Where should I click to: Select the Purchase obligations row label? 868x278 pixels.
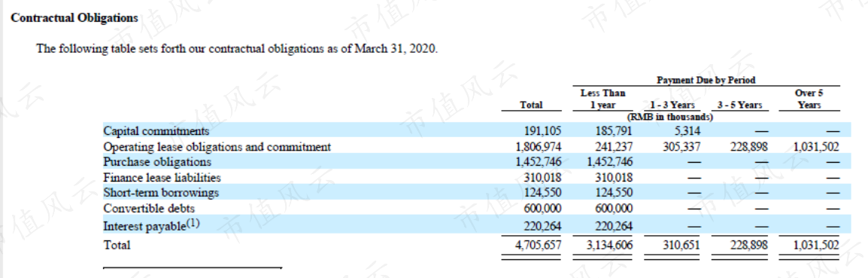point(157,162)
